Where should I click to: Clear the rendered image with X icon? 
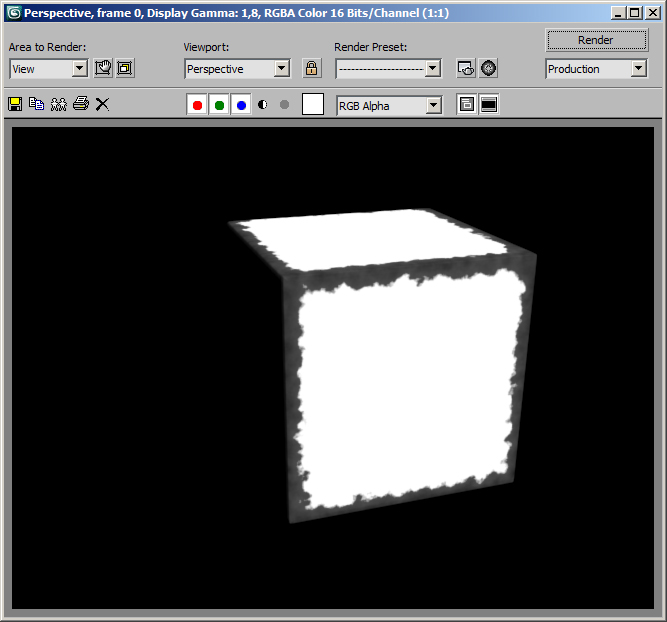click(102, 104)
